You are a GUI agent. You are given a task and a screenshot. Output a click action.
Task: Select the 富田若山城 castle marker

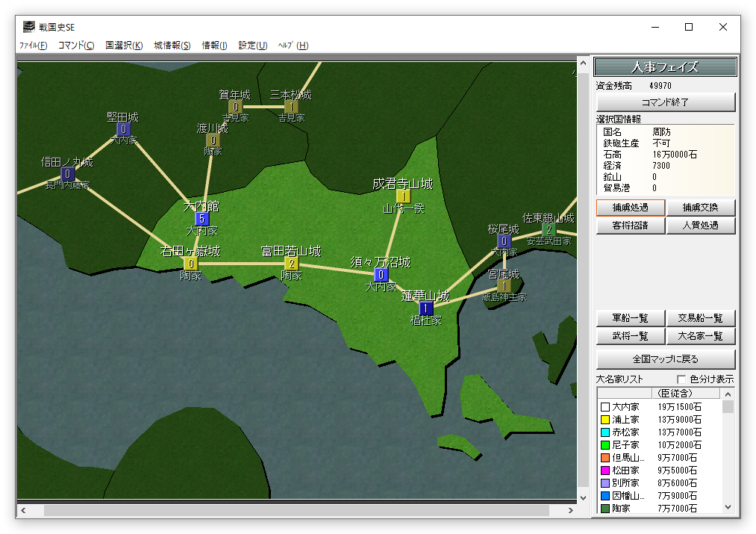click(291, 264)
